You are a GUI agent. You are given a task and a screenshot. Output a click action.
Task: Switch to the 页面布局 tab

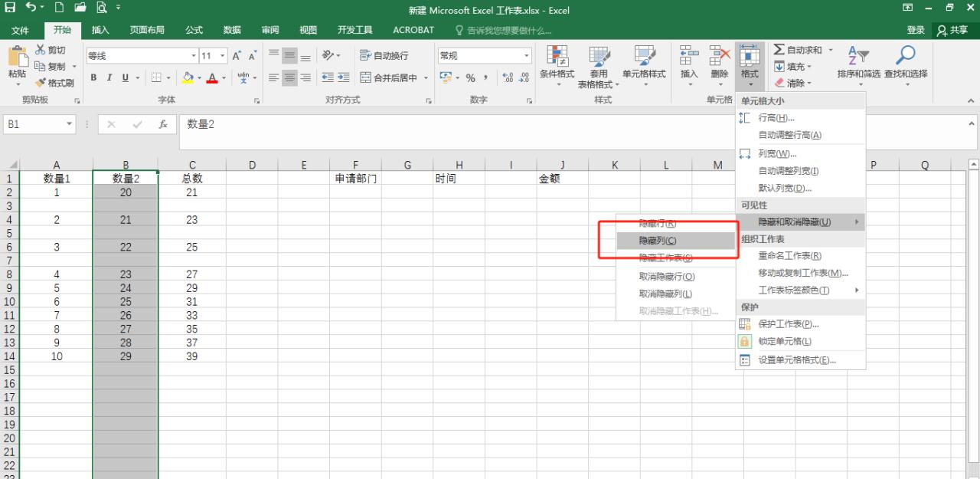147,30
